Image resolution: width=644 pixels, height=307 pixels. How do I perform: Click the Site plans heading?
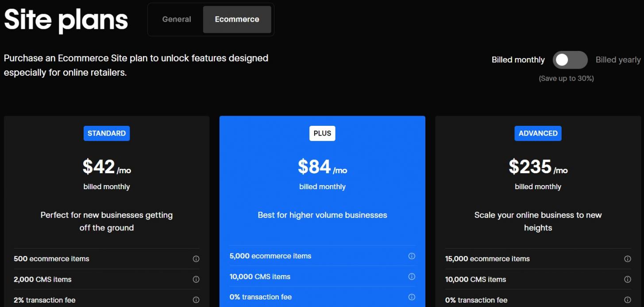[x=66, y=20]
